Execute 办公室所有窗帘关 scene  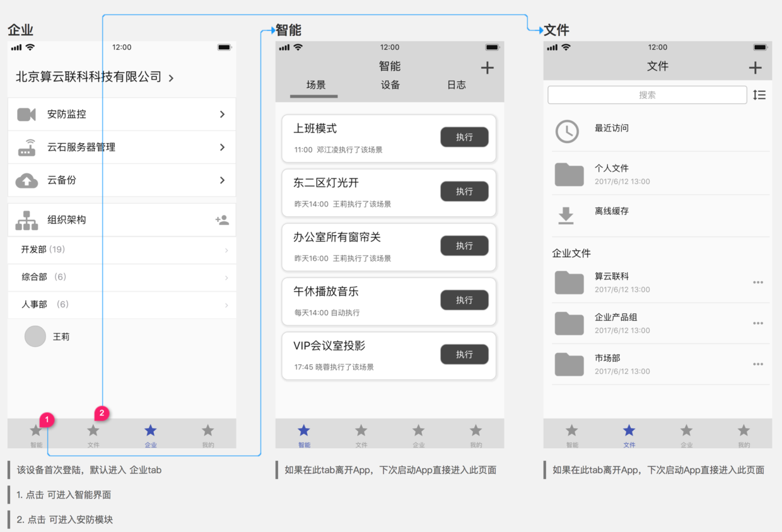point(464,245)
